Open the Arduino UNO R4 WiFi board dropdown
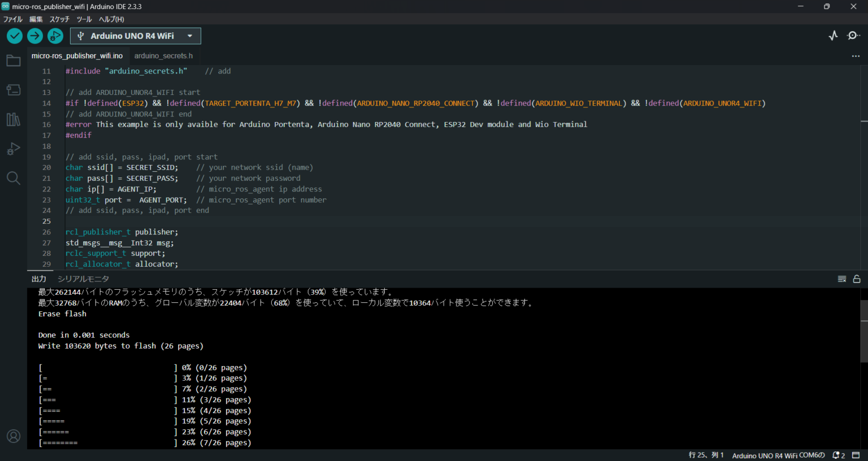The image size is (868, 461). click(x=136, y=36)
